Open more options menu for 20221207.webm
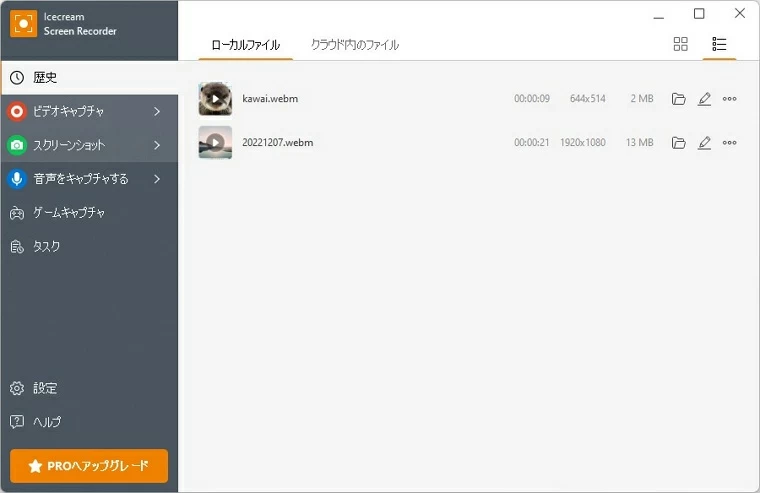 click(x=729, y=143)
